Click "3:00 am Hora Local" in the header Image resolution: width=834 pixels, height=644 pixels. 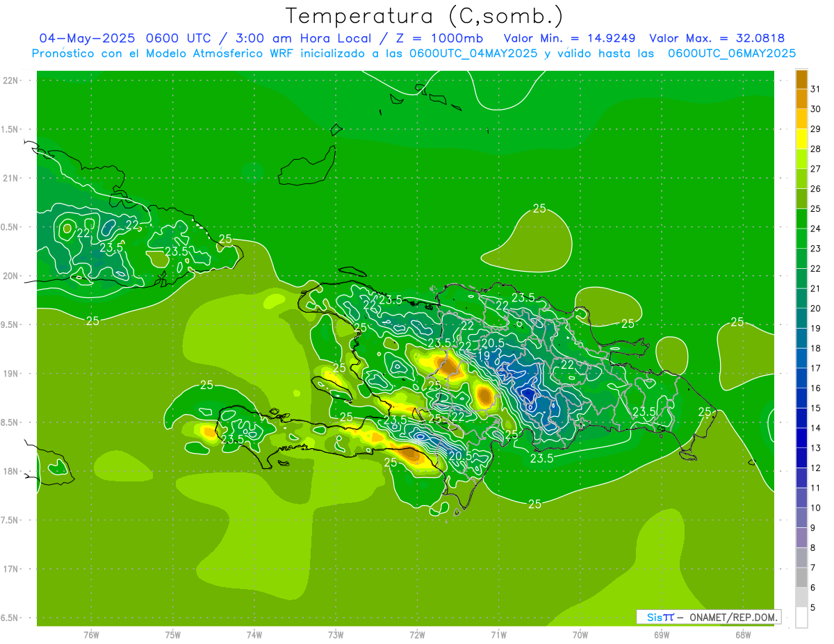304,38
